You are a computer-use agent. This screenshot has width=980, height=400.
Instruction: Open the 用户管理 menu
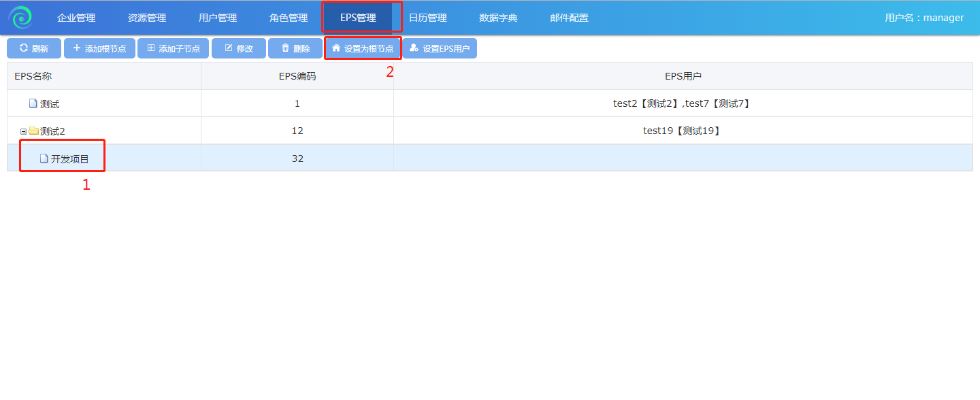point(218,18)
